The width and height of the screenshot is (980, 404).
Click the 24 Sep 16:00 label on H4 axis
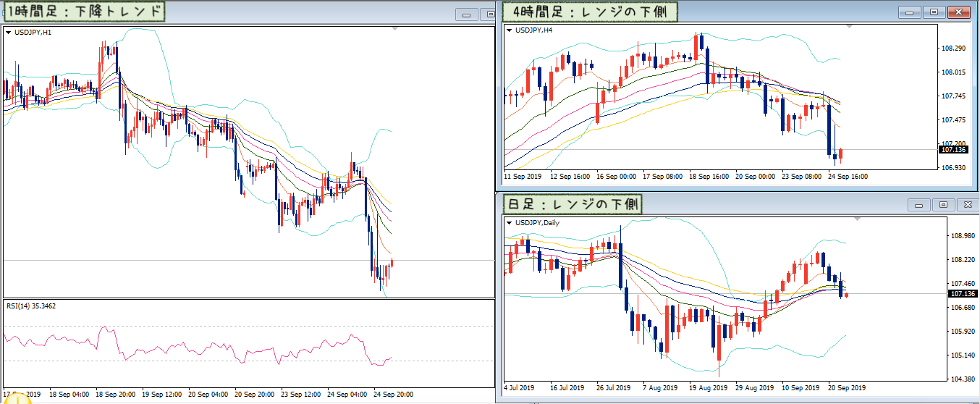[848, 177]
